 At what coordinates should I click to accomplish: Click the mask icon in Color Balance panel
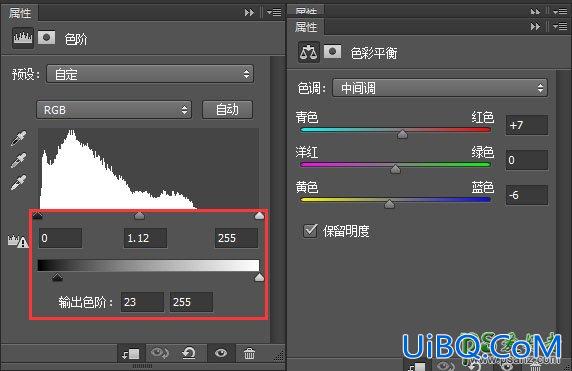[x=332, y=52]
